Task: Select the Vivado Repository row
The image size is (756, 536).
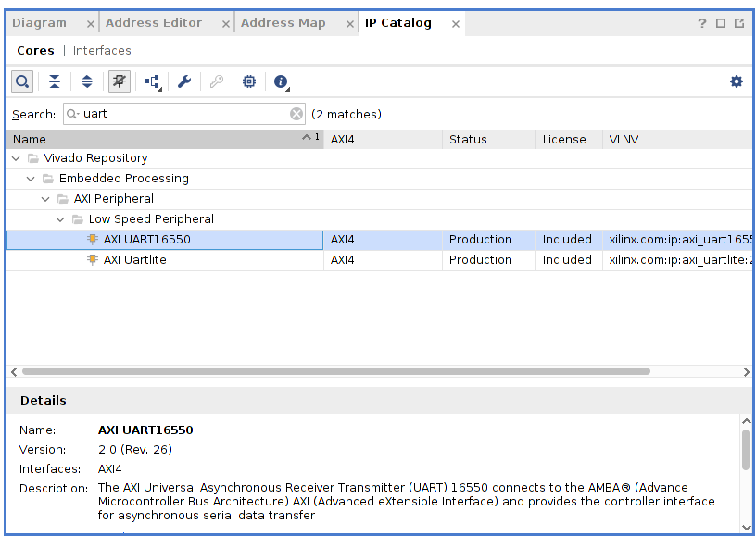Action: point(379,158)
